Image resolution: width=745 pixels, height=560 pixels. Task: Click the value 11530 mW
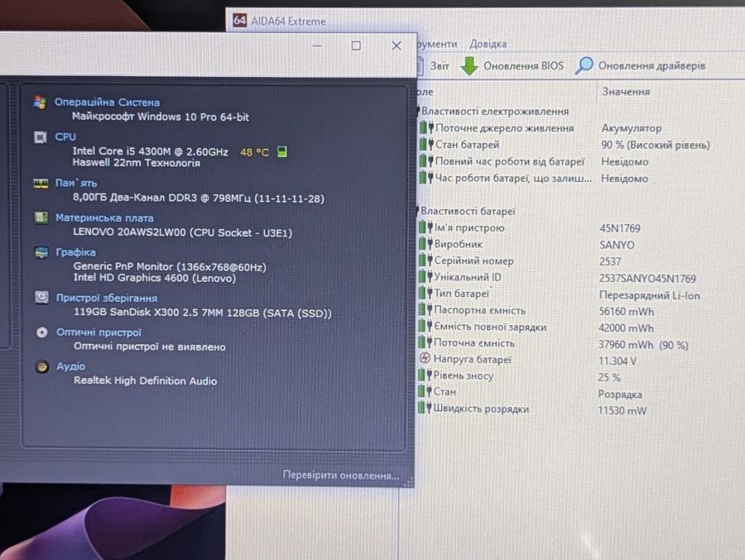click(622, 410)
